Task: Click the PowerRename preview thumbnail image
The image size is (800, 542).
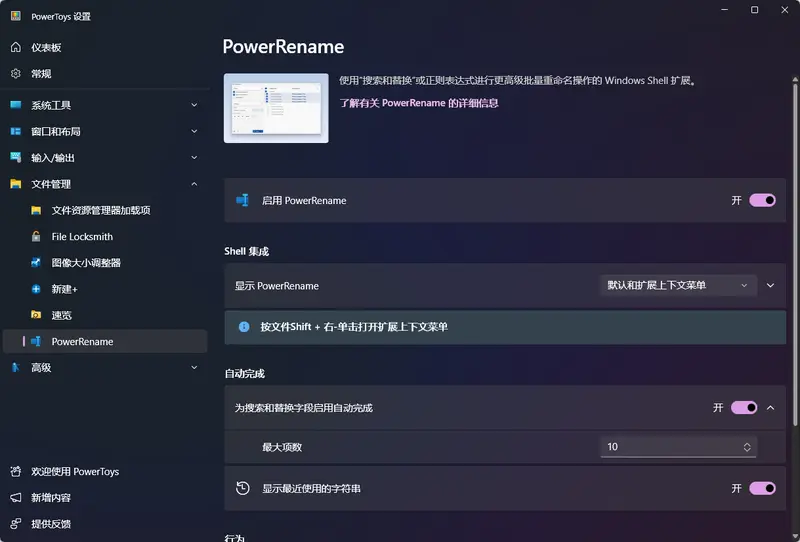Action: pyautogui.click(x=276, y=108)
